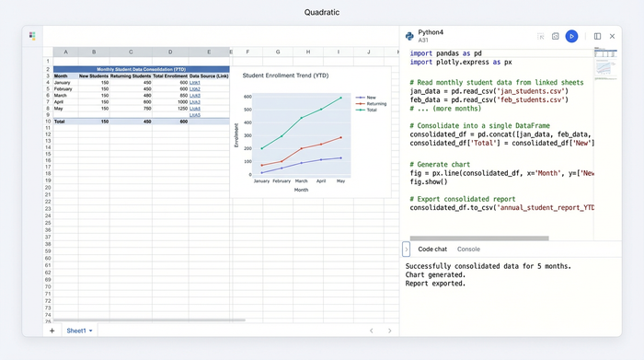Viewport: 644px width, 360px height.
Task: Click the 1250 total enrollment cell for May
Action: [170, 109]
